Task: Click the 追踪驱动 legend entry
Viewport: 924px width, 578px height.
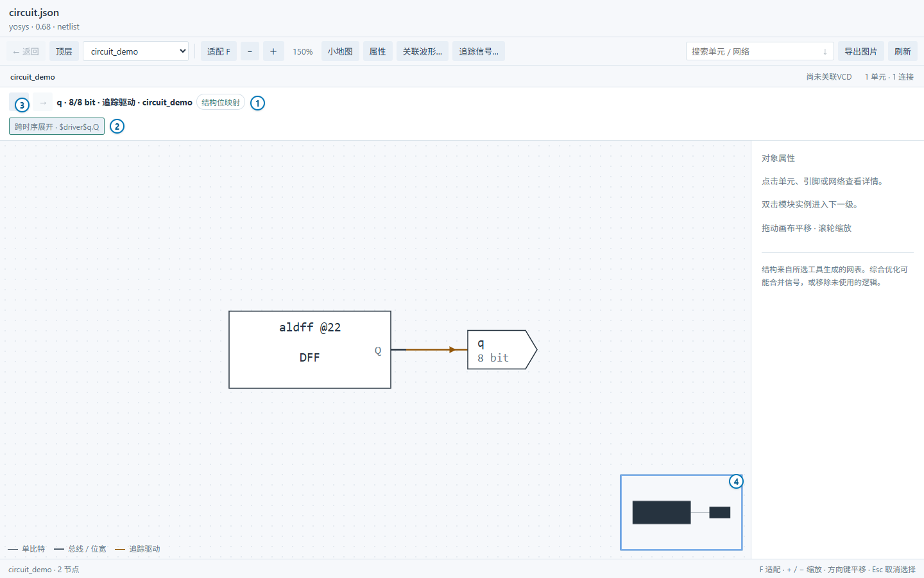Action: point(137,549)
